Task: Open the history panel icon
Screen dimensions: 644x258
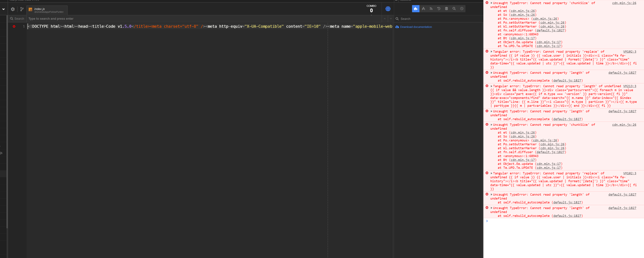Action: pyautogui.click(x=439, y=9)
